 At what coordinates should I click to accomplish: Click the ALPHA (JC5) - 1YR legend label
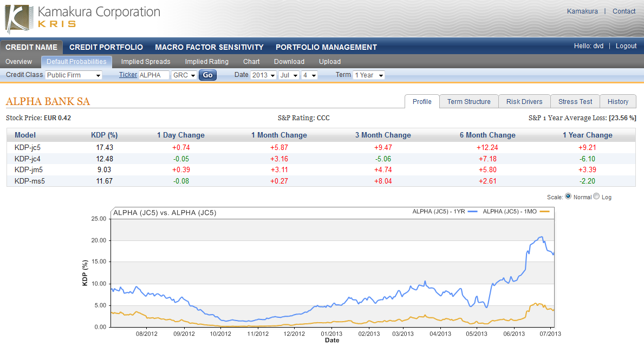coord(439,211)
